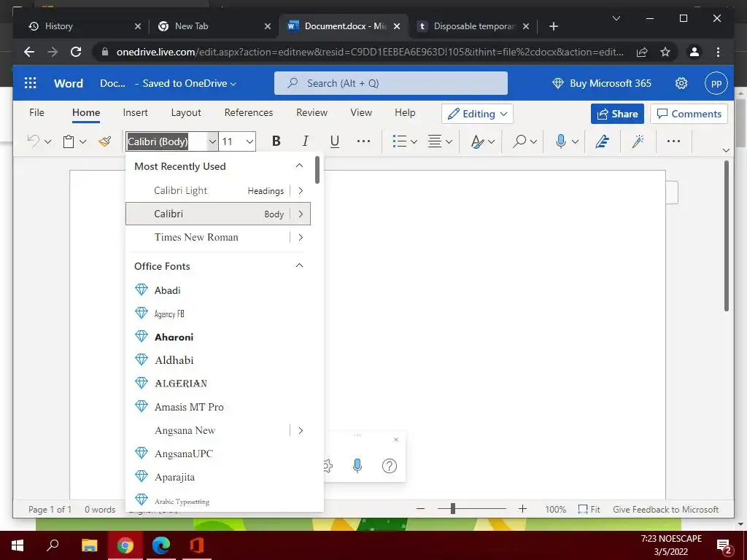Toggle Underline formatting

(334, 141)
